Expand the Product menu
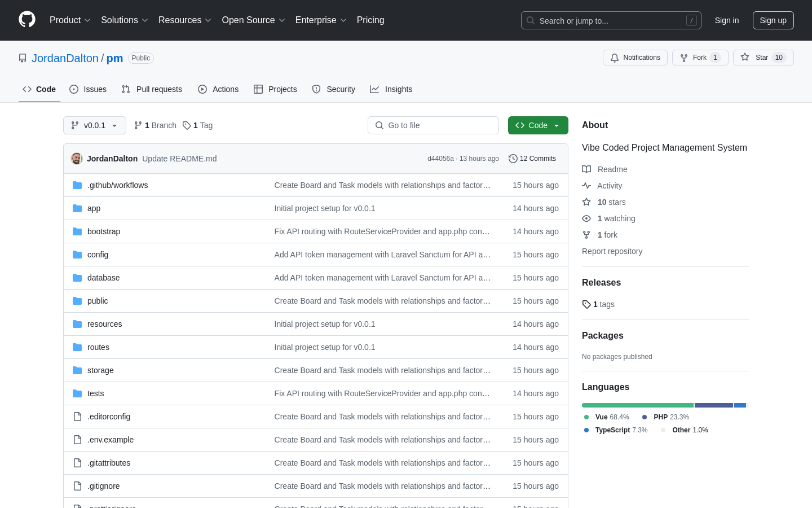 point(70,20)
